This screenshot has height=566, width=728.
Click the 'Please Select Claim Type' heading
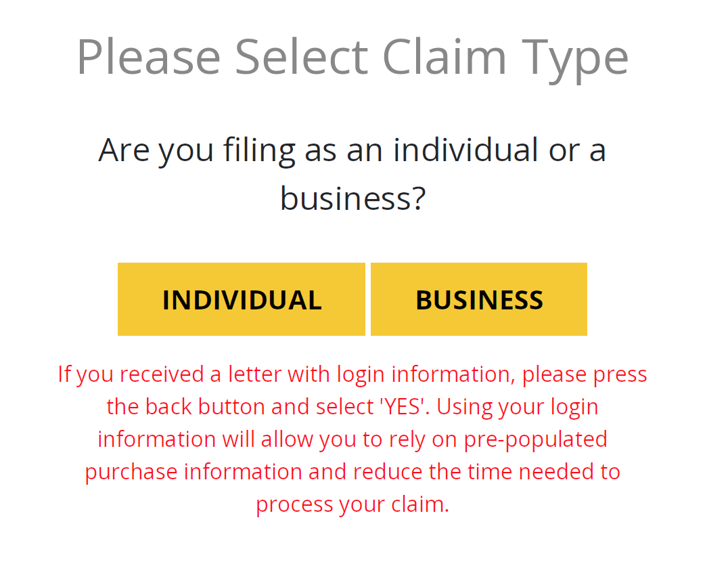(x=352, y=58)
